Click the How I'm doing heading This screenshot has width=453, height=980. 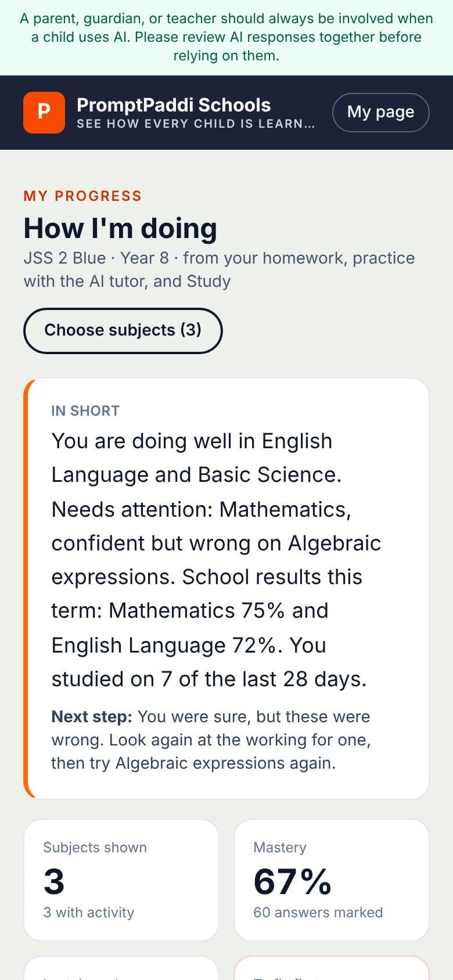click(x=120, y=228)
